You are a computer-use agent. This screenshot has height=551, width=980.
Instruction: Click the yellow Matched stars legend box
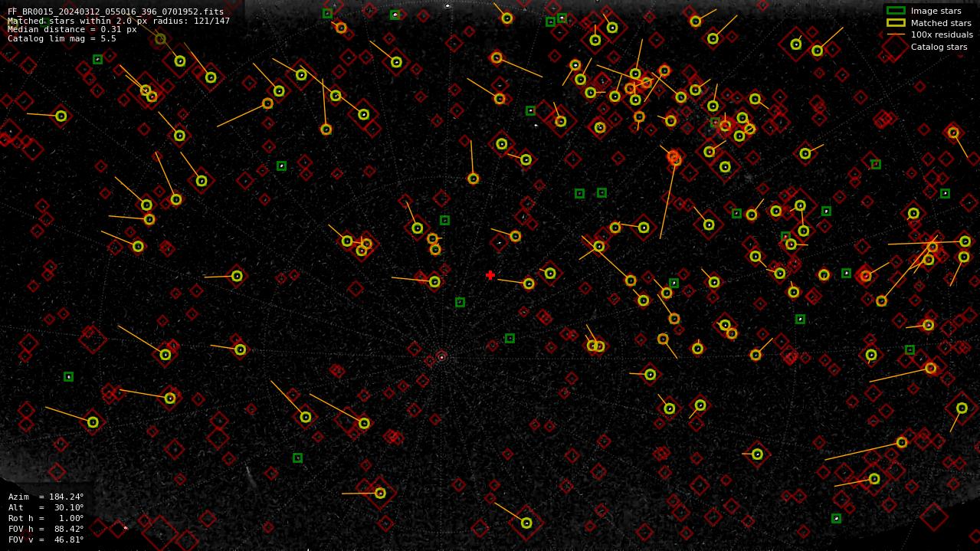pos(896,23)
